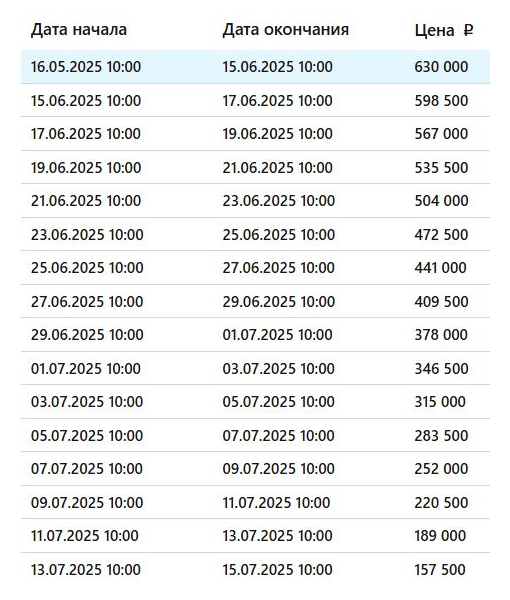Select the highlighted row priced 630 000
Image resolution: width=510 pixels, height=600 pixels.
click(x=255, y=67)
